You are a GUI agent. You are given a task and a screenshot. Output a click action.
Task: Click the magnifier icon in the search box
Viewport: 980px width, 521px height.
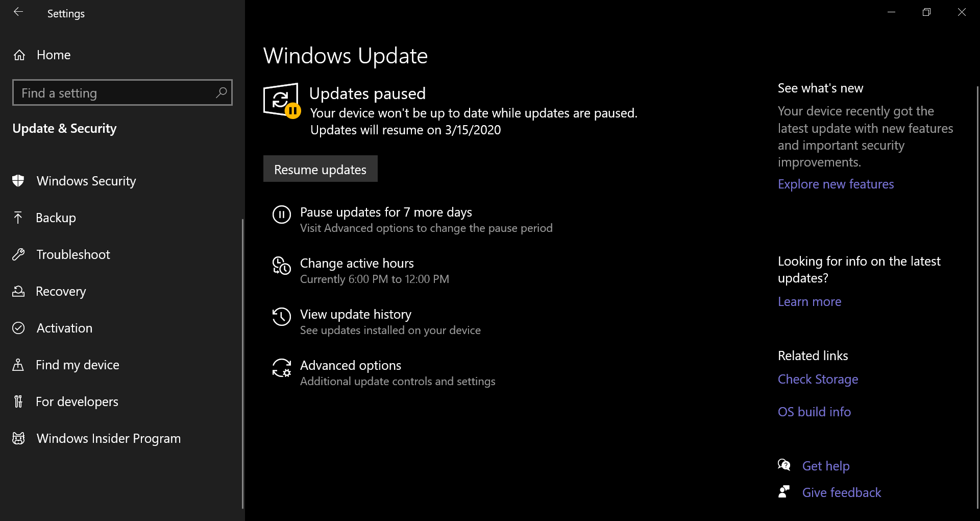(x=221, y=92)
